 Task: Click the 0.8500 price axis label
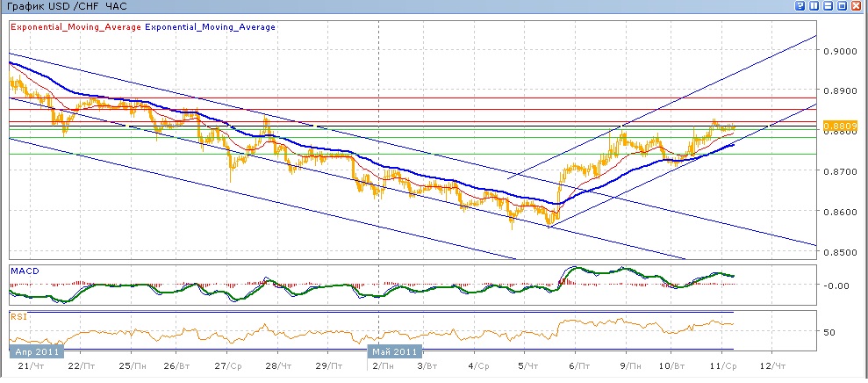[x=840, y=252]
